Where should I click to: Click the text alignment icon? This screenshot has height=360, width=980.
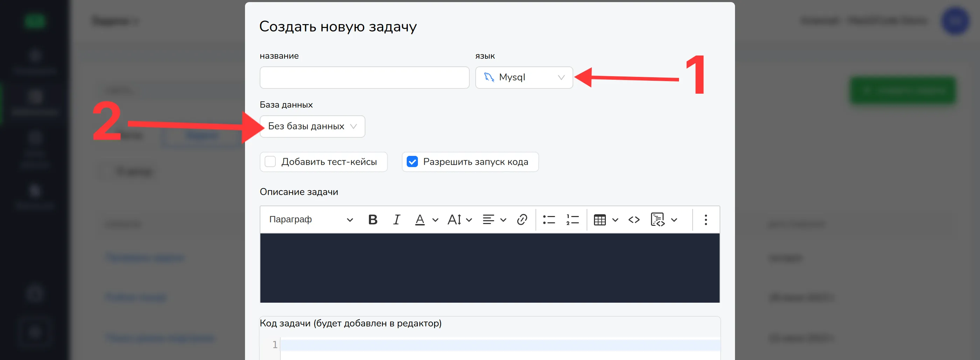[x=488, y=219]
